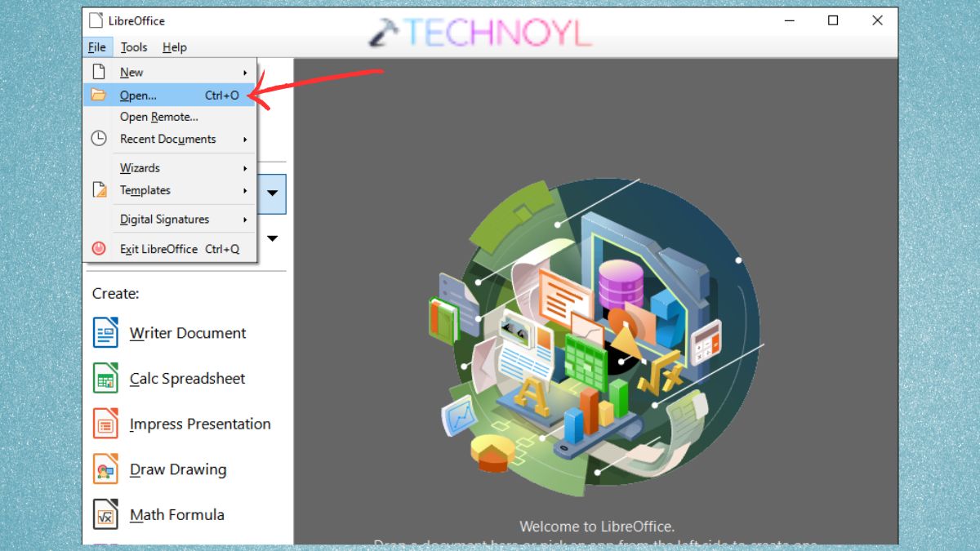
Task: Click the Draw Drawing icon
Action: click(105, 469)
